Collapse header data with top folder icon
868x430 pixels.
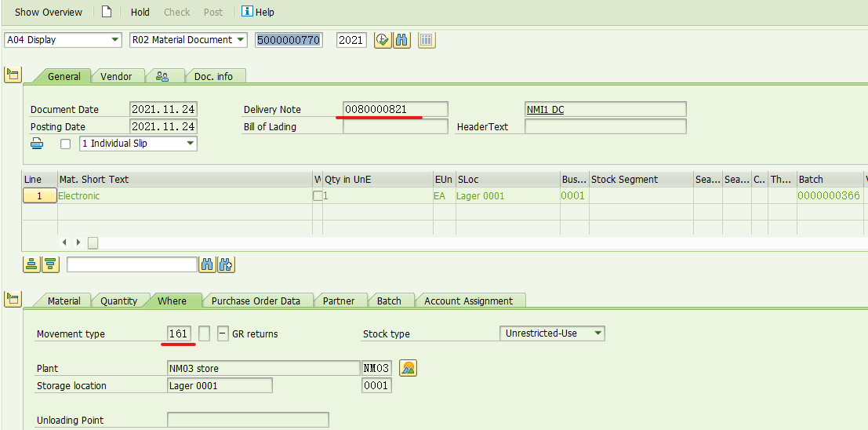click(x=13, y=75)
